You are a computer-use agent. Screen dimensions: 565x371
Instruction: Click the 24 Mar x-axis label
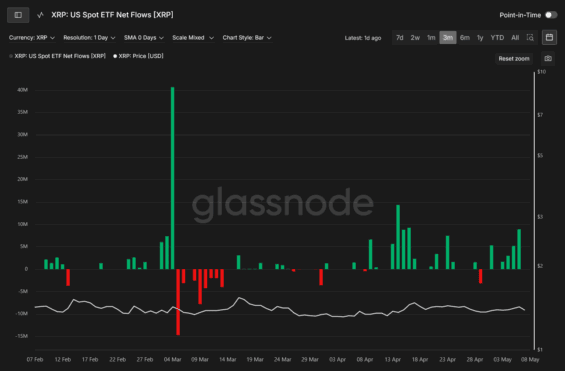click(x=282, y=359)
